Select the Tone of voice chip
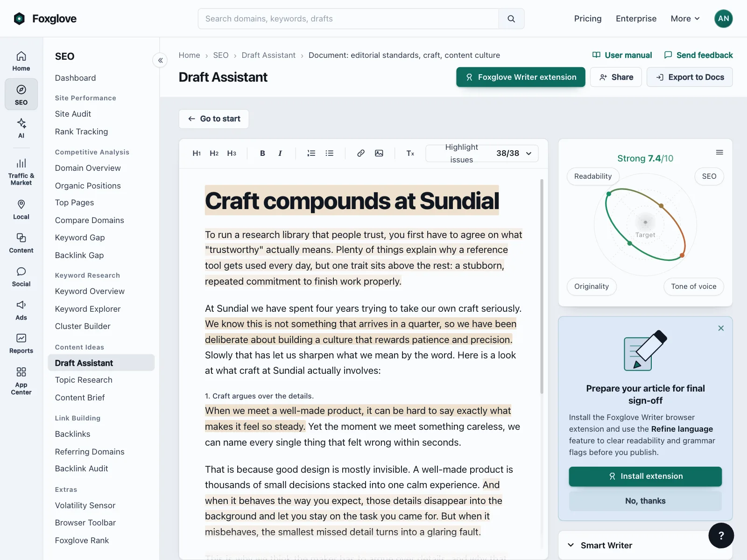Screen dimensions: 747x560 694,287
